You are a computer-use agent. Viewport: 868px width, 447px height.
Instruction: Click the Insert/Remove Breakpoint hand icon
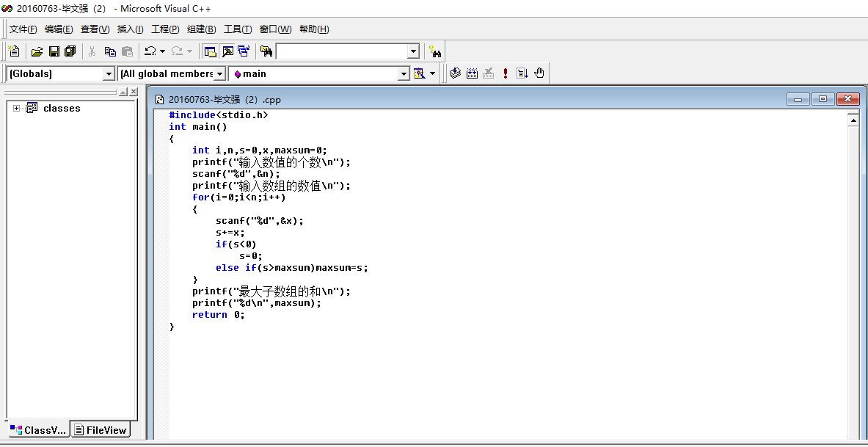540,73
